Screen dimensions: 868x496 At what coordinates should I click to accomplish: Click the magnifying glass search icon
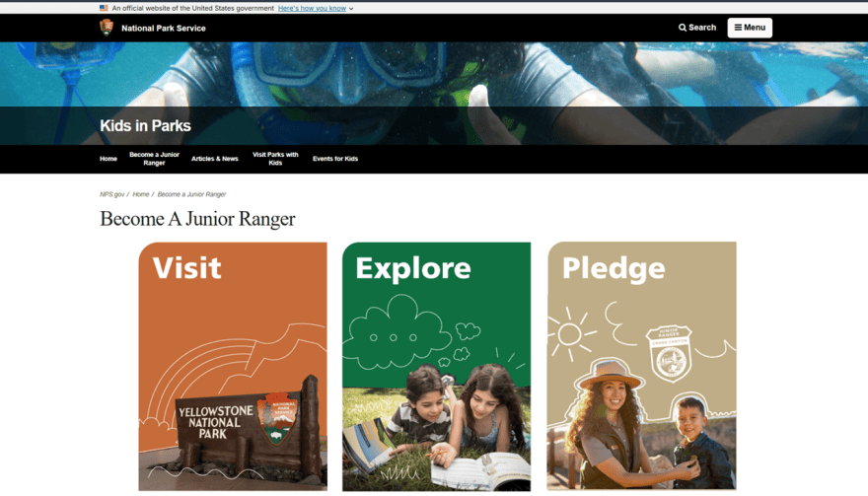click(683, 28)
